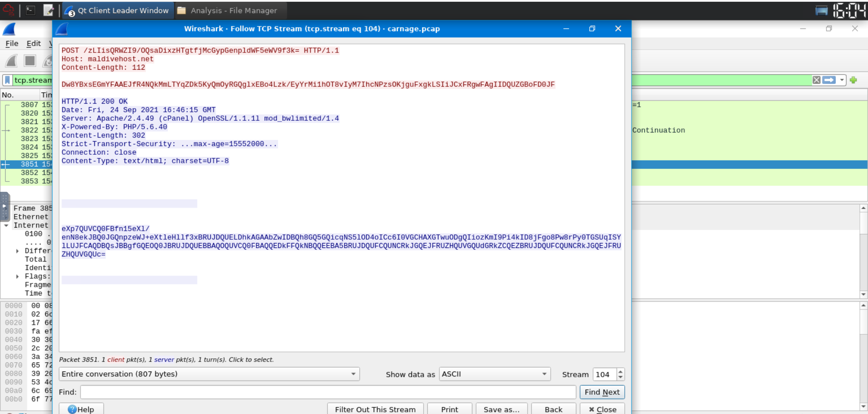Open the text editor icon in the taskbar
Screen dimensions: 868x414
click(x=48, y=10)
